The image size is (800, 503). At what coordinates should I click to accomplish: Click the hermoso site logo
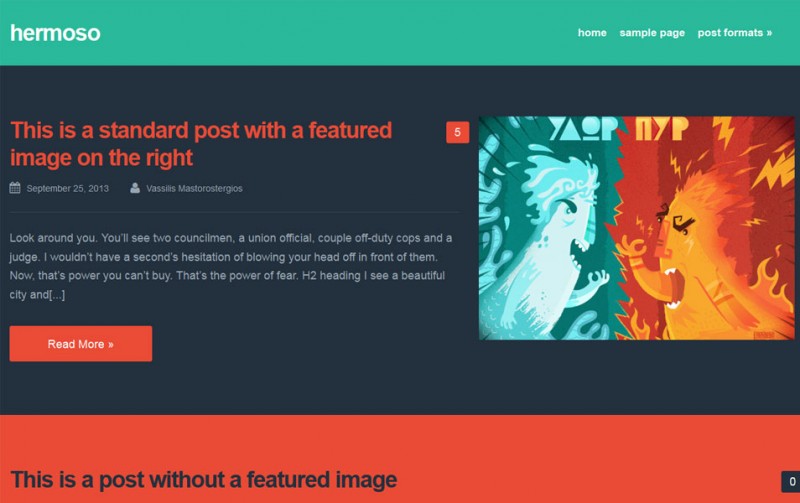(55, 33)
